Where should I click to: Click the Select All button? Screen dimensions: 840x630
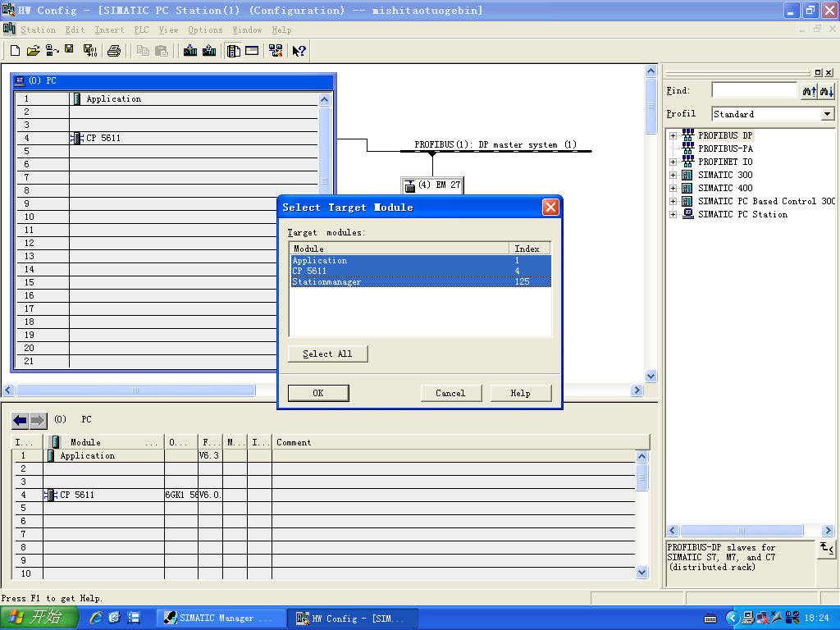click(327, 354)
